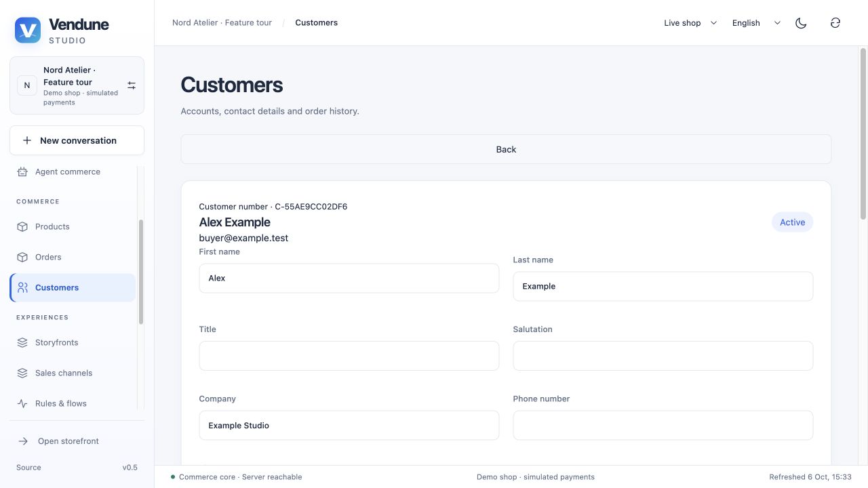Screen dimensions: 868x488
Task: Click the Agent commerce robot icon
Action: tap(22, 172)
